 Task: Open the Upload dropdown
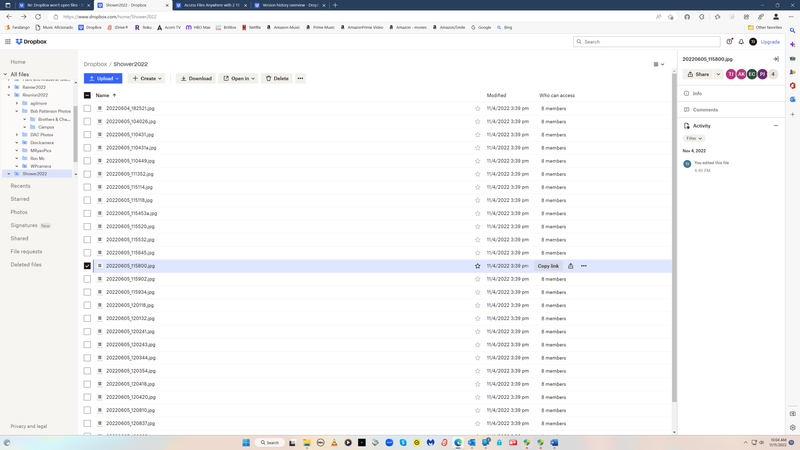pyautogui.click(x=103, y=79)
